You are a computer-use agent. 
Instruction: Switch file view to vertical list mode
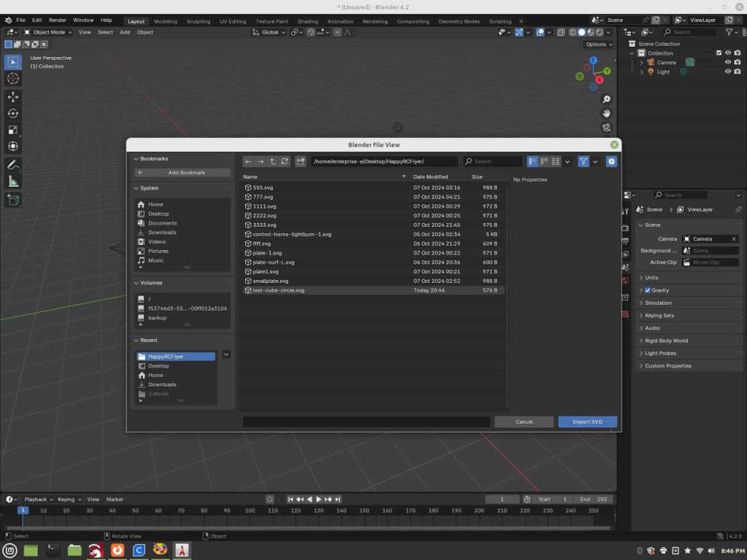point(533,161)
